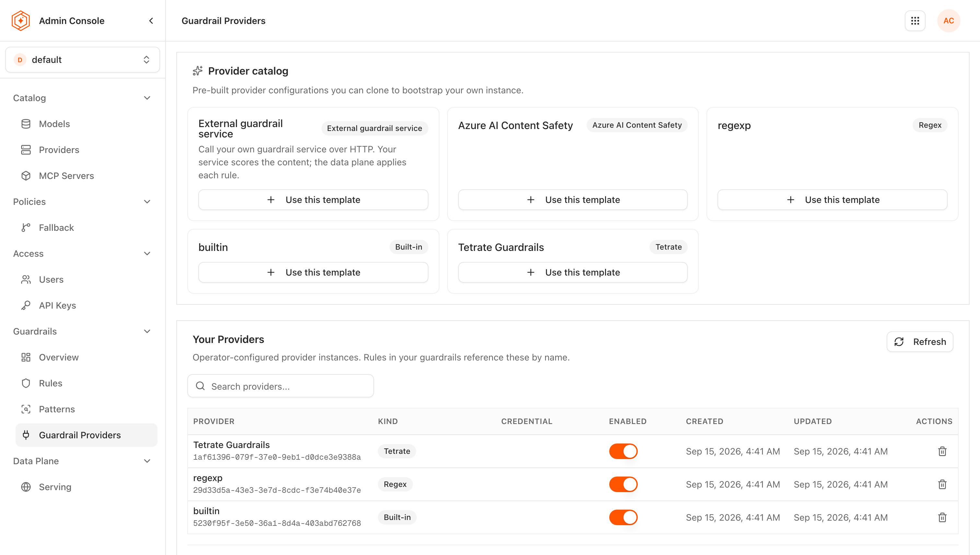980x555 pixels.
Task: Focus the Search providers field
Action: 280,386
